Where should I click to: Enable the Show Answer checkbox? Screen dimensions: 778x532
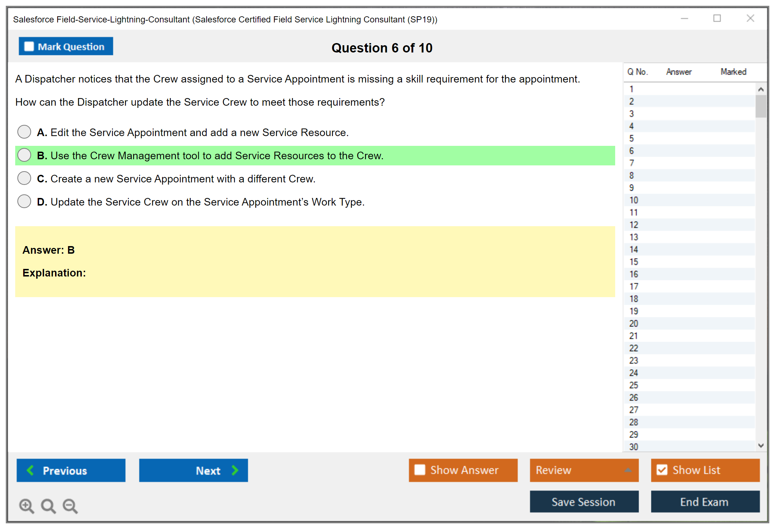tap(420, 470)
